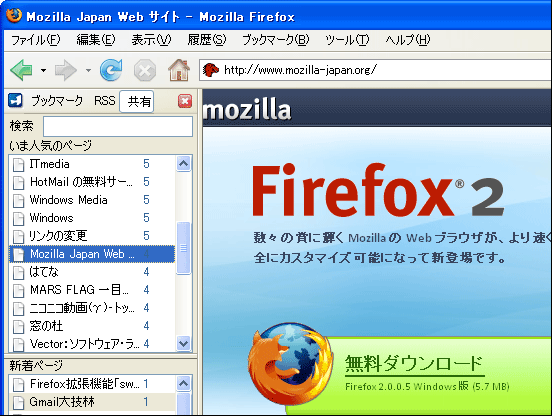Select the Gmail大技林 entry
Viewport: 552px width, 416px height.
click(x=92, y=402)
